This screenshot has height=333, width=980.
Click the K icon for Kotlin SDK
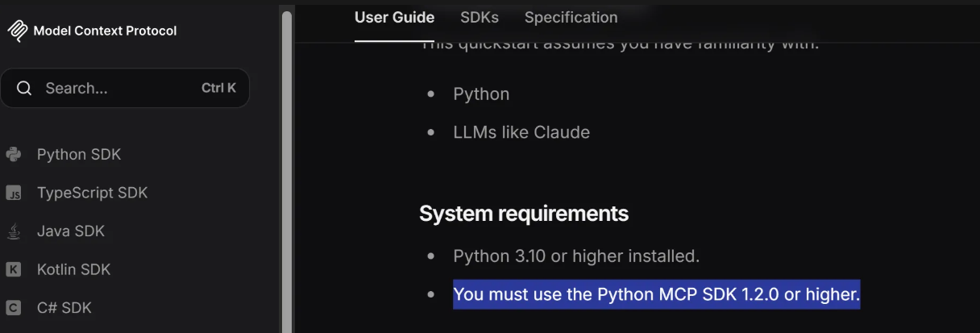13,270
